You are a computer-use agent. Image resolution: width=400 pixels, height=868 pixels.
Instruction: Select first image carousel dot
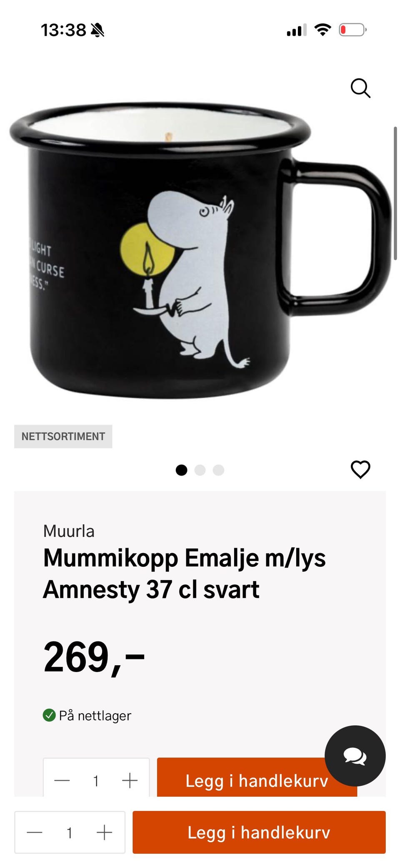point(181,470)
